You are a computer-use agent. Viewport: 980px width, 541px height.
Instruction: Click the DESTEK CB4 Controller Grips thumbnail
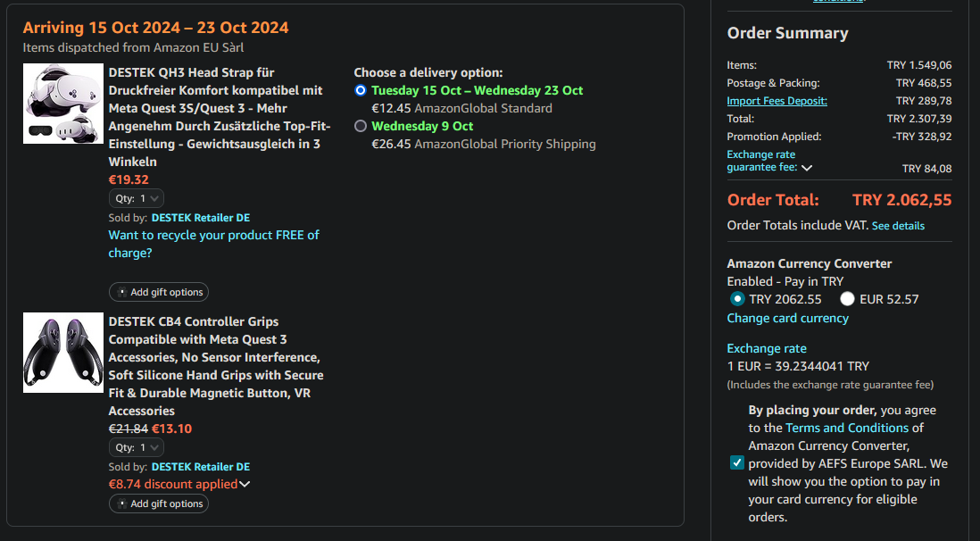[x=62, y=353]
